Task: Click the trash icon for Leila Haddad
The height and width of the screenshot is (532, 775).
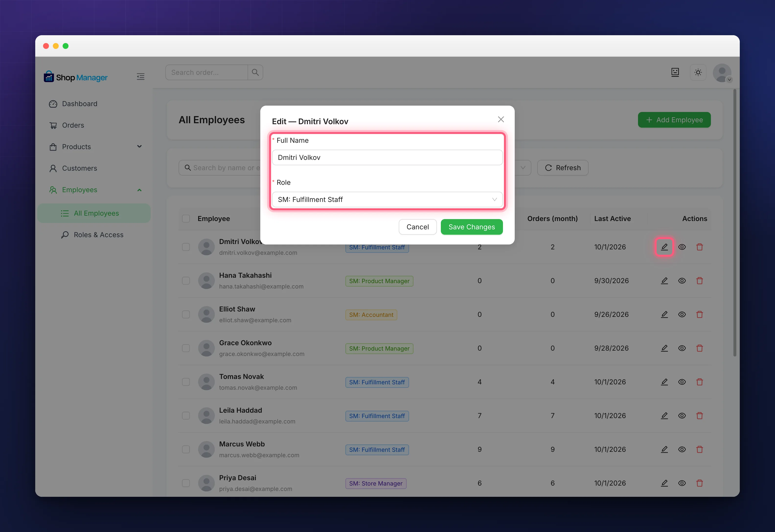Action: click(x=699, y=416)
